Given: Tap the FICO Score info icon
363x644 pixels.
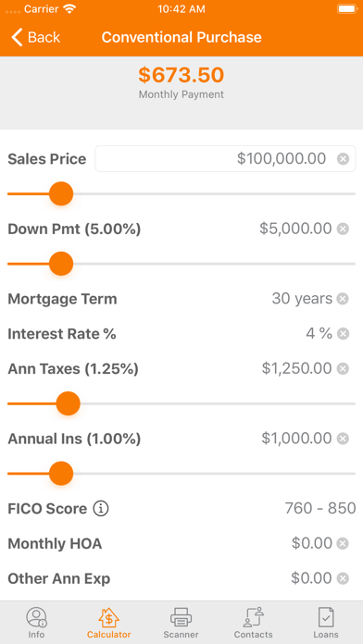Looking at the screenshot, I should click(101, 509).
